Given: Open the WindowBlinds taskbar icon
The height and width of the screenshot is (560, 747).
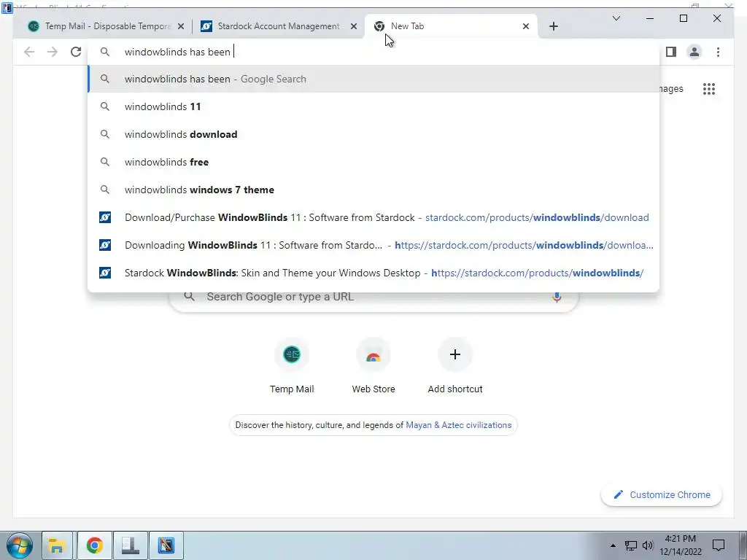Looking at the screenshot, I should coord(166,545).
